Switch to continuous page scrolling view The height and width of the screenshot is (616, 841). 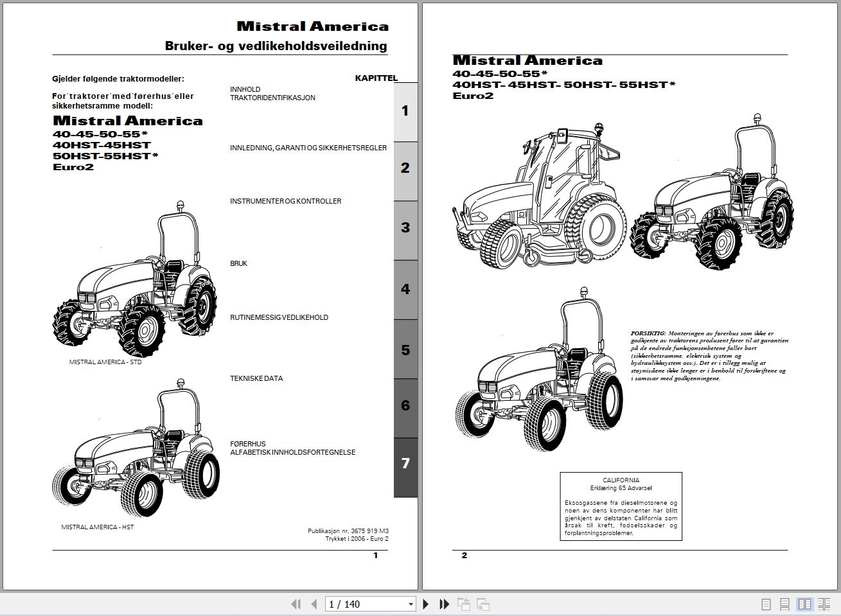(x=785, y=604)
